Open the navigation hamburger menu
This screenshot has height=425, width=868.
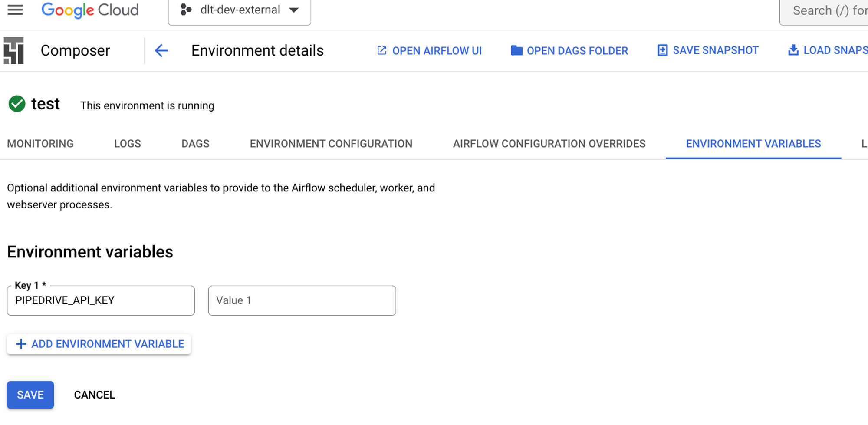[14, 10]
